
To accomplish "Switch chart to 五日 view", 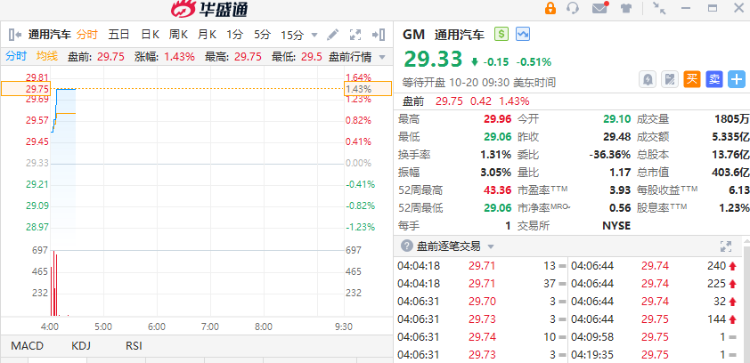I will 118,34.
